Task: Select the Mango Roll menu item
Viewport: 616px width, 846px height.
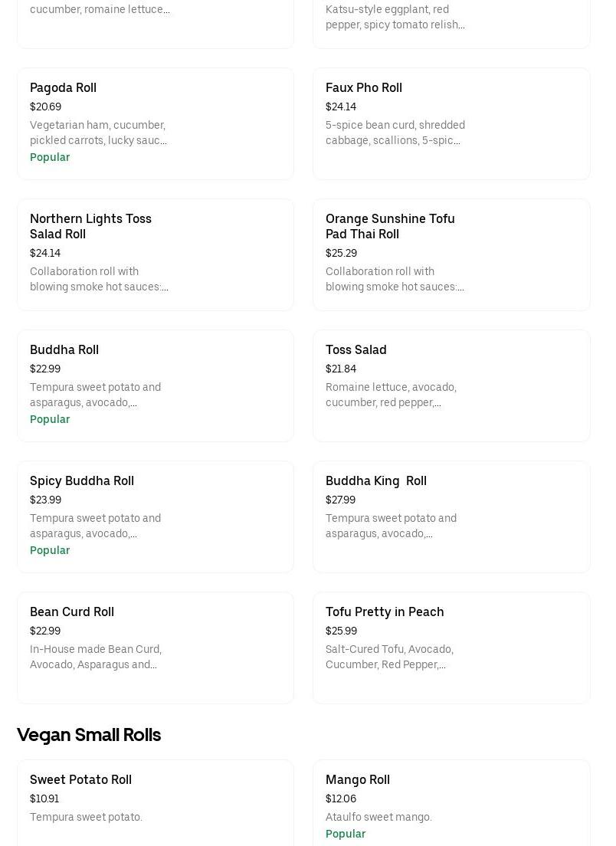Action: click(x=357, y=780)
